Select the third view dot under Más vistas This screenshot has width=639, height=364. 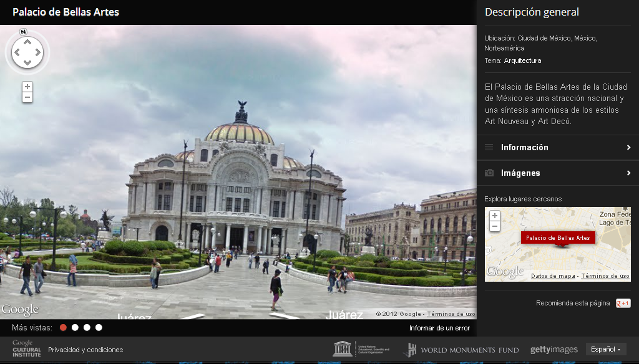point(87,327)
